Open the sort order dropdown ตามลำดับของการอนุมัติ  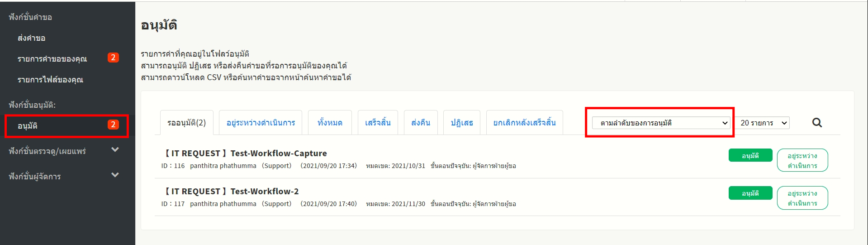point(661,123)
